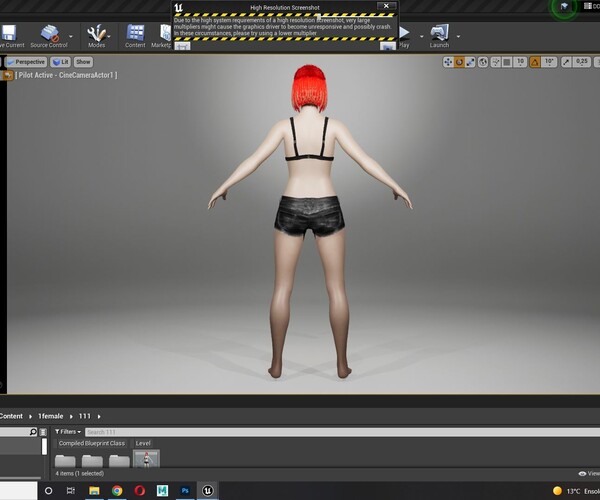Click the green-circled tutorials icon top right

564,7
